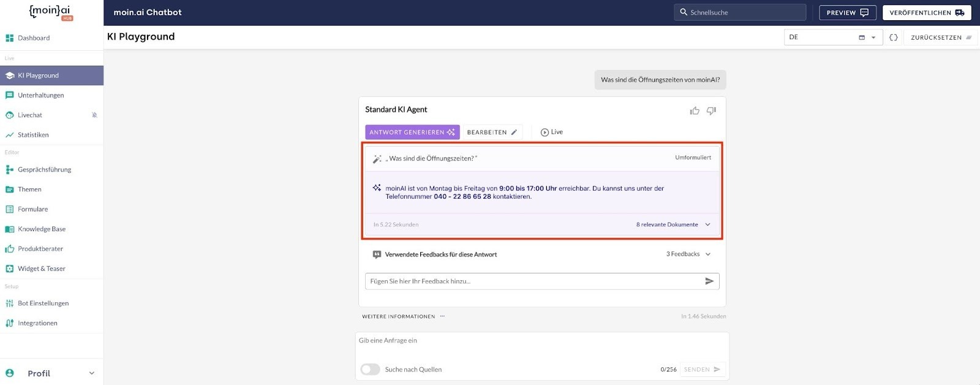Viewport: 980px width, 385px height.
Task: Open Knowledge Base in the sidebar
Action: click(x=41, y=229)
